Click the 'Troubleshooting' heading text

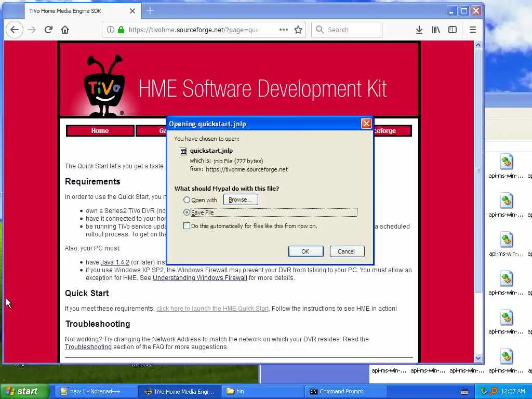point(98,324)
